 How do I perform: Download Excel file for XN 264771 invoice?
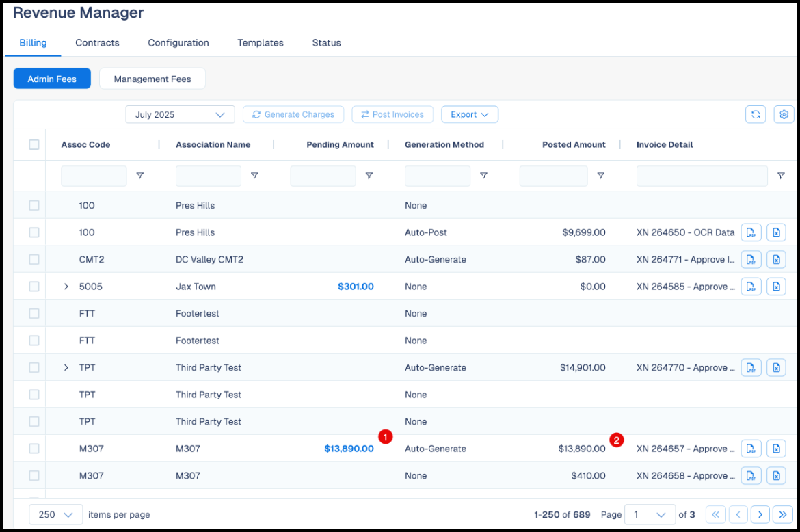[776, 260]
